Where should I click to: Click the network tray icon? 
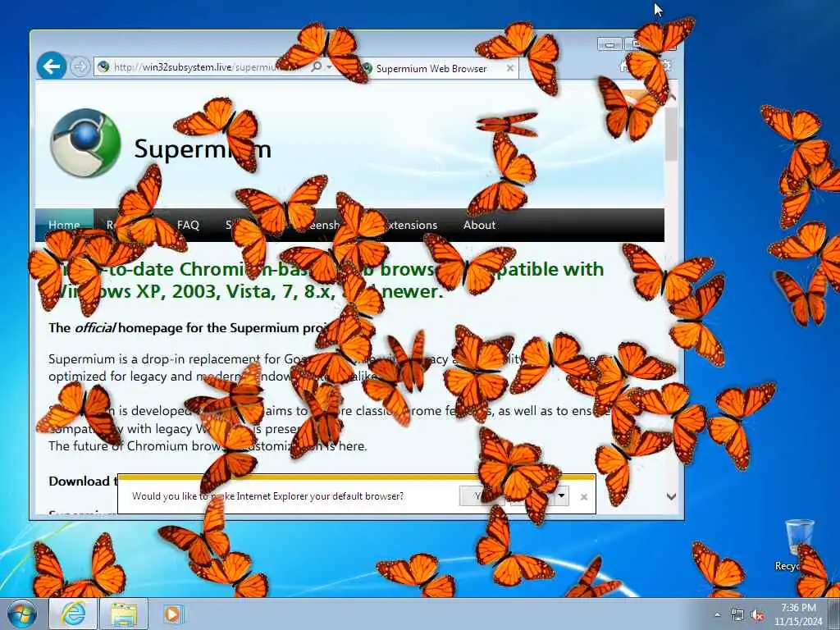pos(737,615)
